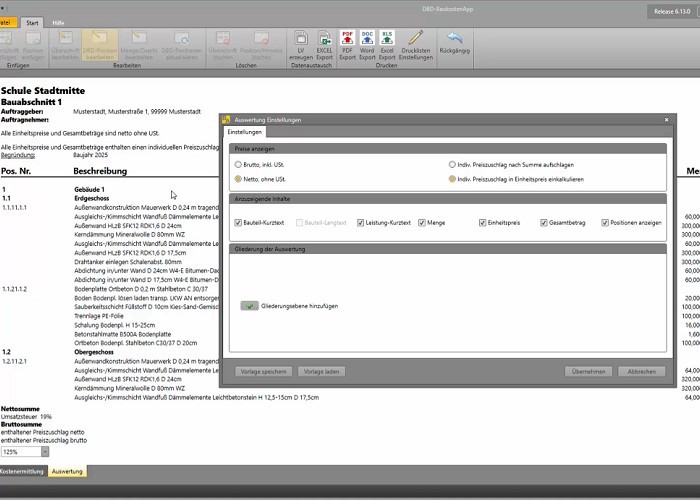Click the Übernehmen button
700x500 pixels.
pyautogui.click(x=588, y=371)
